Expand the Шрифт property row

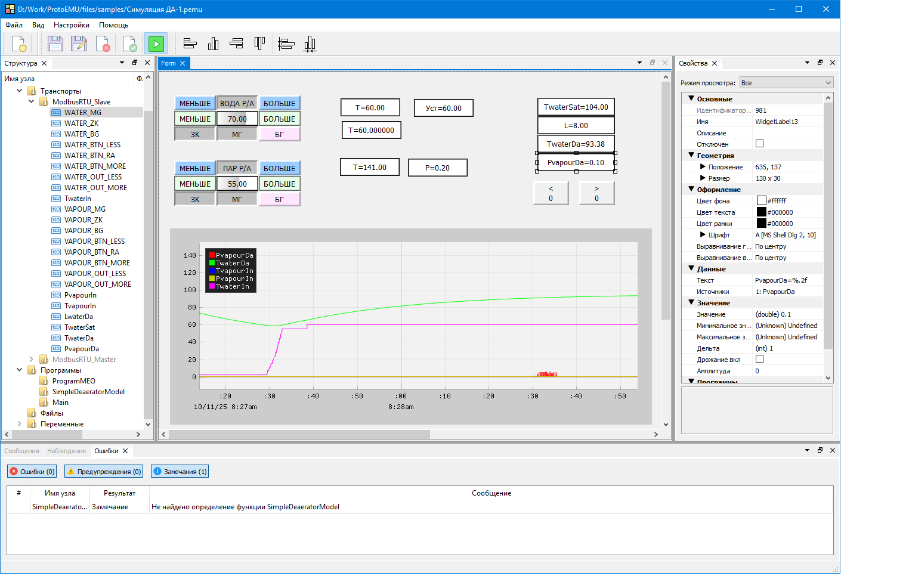703,235
